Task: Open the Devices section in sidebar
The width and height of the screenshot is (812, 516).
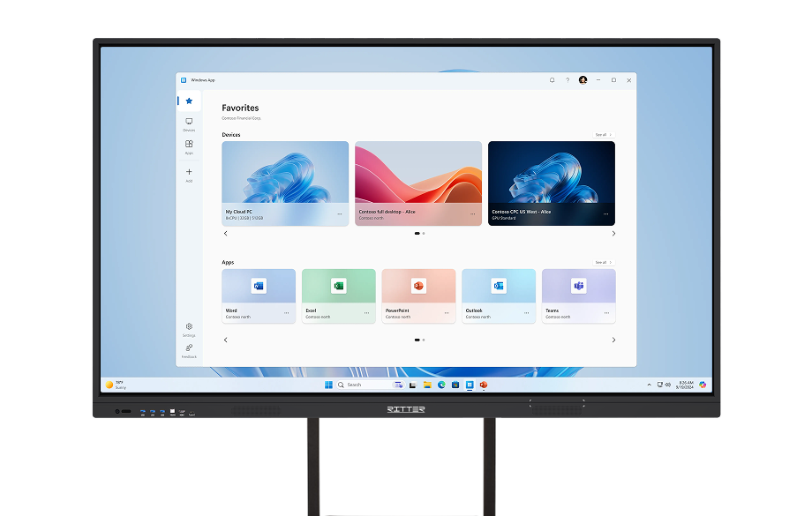Action: (189, 123)
